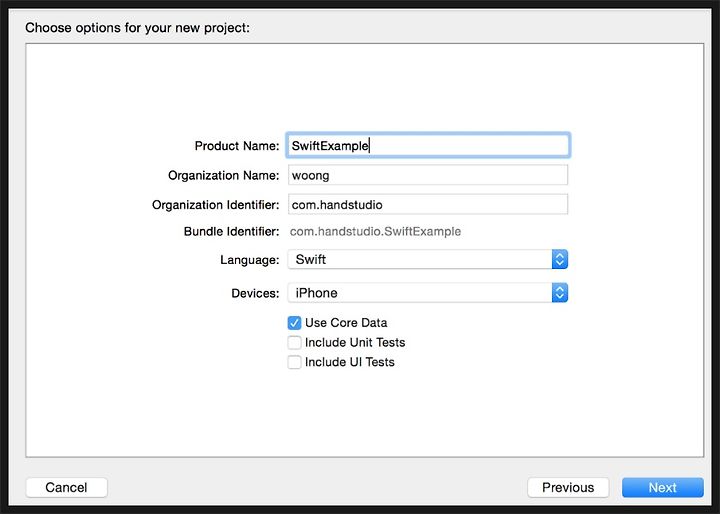The width and height of the screenshot is (720, 514).
Task: Click the Next button
Action: 662,487
